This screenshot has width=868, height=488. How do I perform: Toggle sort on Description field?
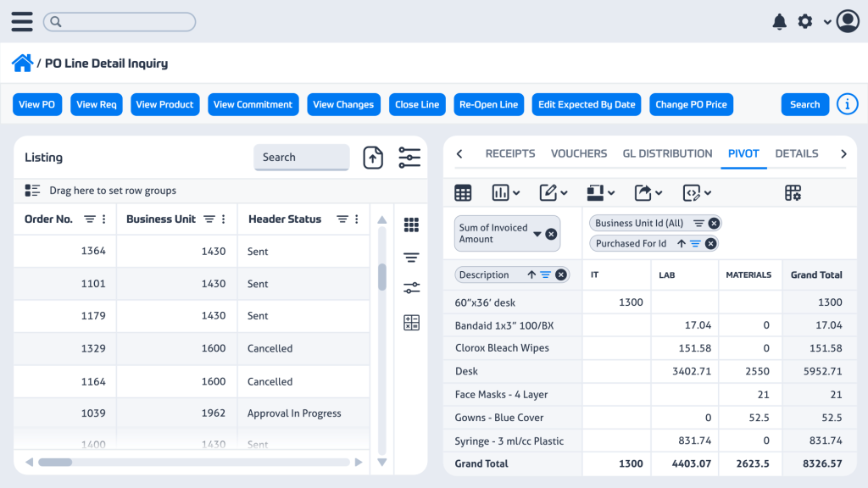pos(531,274)
